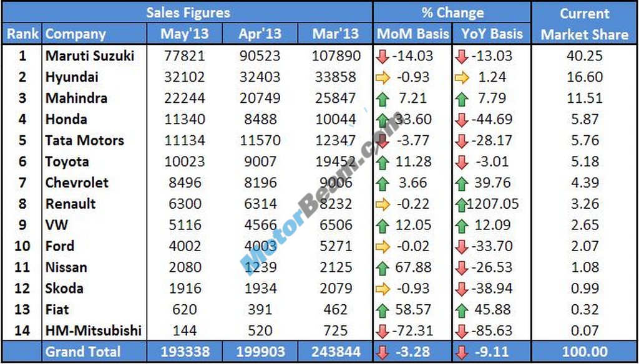Click Nissan's Mar'13 value 2125
Viewport: 639px width, 364px height.
point(336,267)
